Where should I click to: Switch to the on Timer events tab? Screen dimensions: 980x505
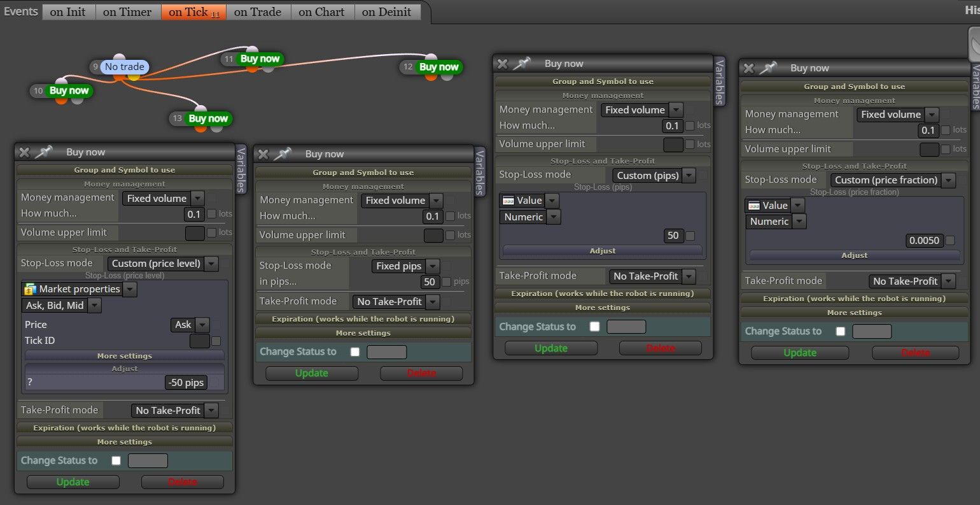(127, 11)
